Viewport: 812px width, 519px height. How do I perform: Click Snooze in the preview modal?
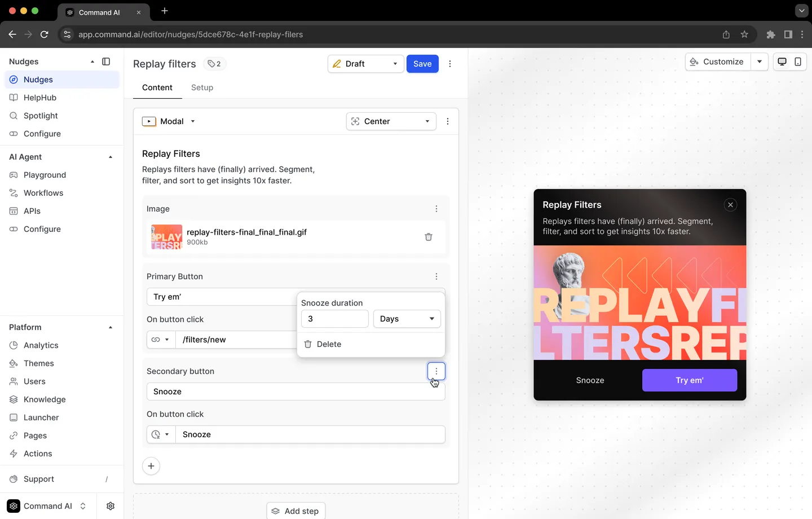pyautogui.click(x=590, y=380)
